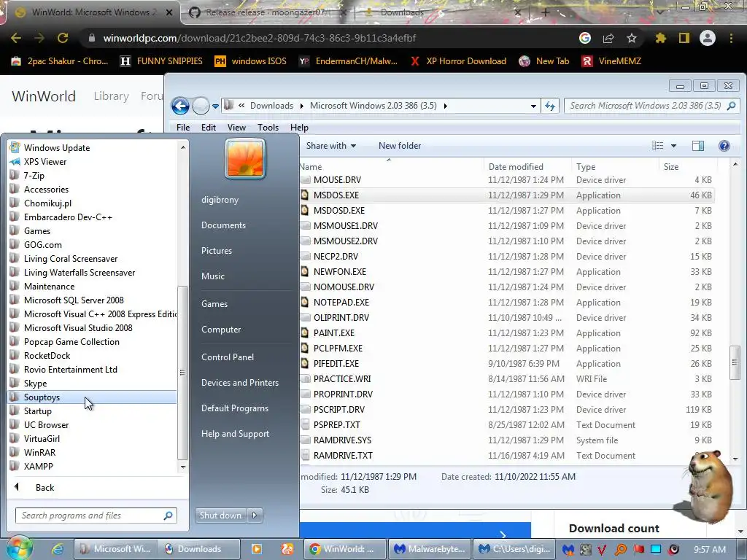747x560 pixels.
Task: Expand the Downloads breadcrumb arrow
Action: click(x=301, y=106)
